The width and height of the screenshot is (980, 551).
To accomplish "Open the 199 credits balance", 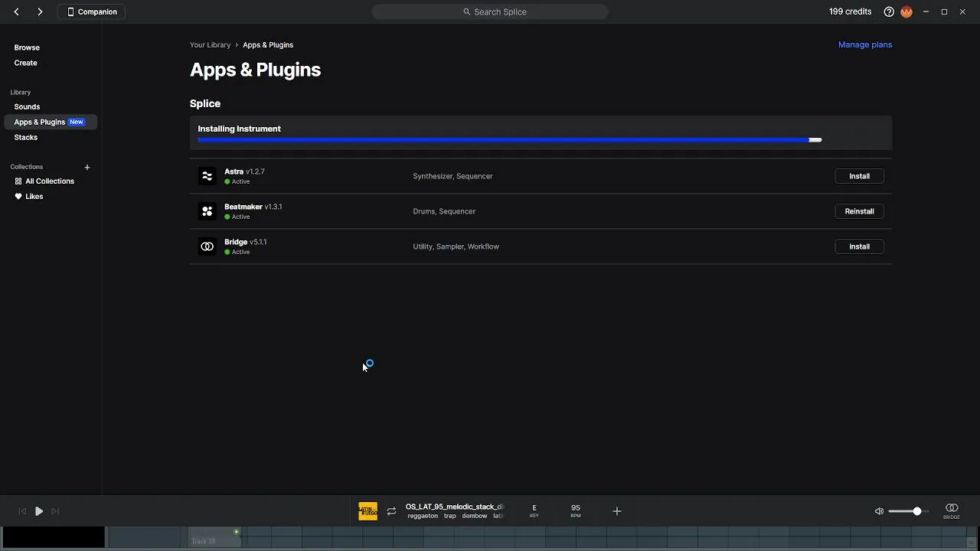I will pyautogui.click(x=850, y=11).
